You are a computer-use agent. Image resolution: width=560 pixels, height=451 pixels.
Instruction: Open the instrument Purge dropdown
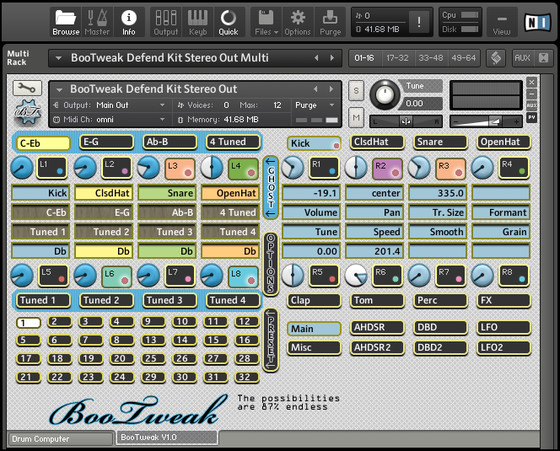[314, 105]
